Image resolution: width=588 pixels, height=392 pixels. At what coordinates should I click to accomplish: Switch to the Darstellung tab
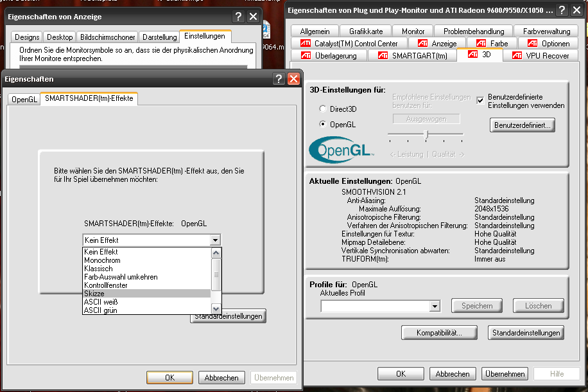click(159, 37)
